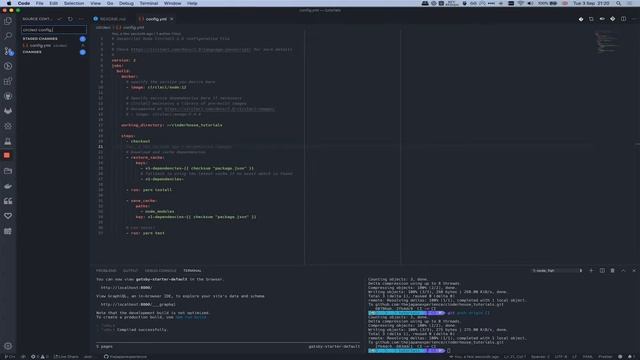Collapse the Staged Changes section

point(40,39)
